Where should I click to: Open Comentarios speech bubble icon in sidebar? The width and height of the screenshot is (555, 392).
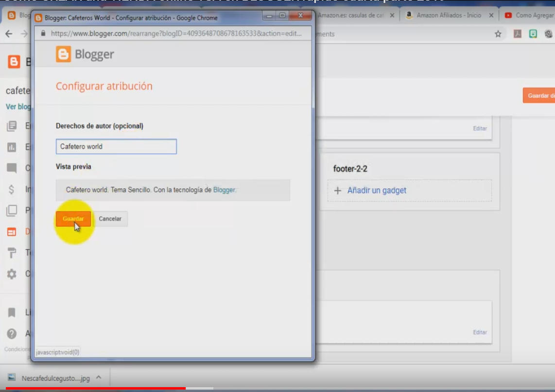coord(12,168)
